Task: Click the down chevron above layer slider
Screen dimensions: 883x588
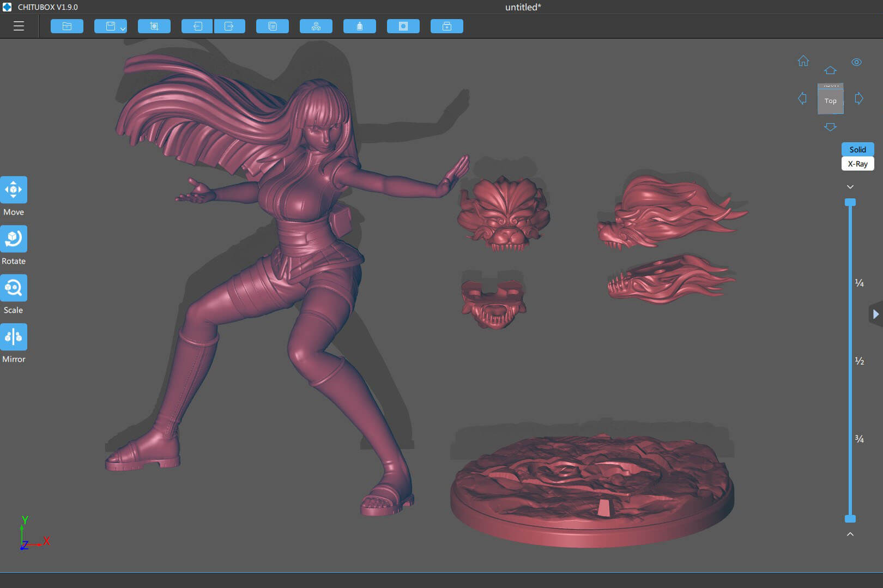Action: tap(850, 187)
